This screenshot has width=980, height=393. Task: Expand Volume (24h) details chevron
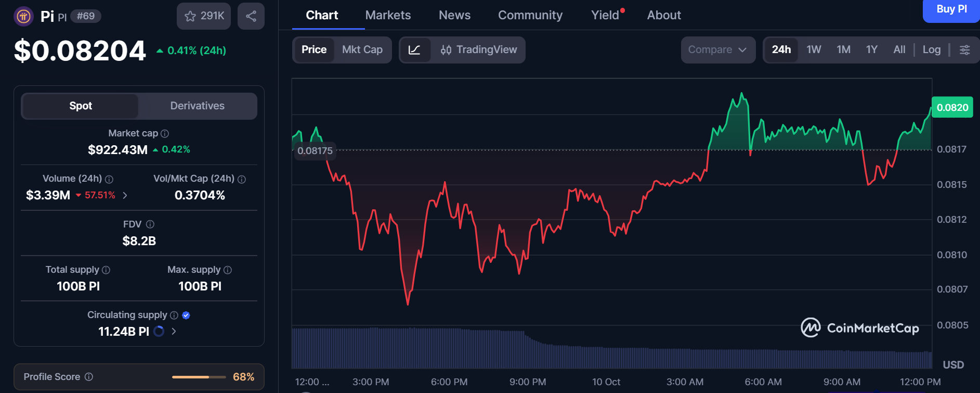(x=125, y=196)
